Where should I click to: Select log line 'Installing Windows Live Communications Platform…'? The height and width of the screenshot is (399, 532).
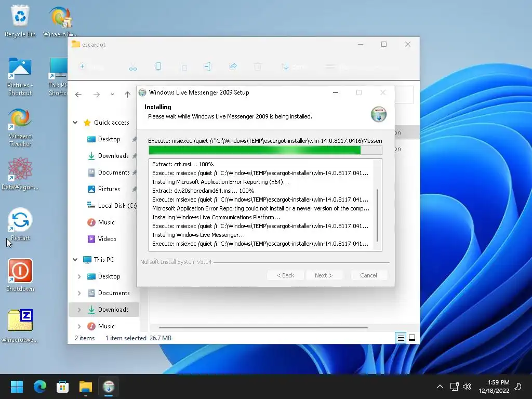click(x=216, y=217)
